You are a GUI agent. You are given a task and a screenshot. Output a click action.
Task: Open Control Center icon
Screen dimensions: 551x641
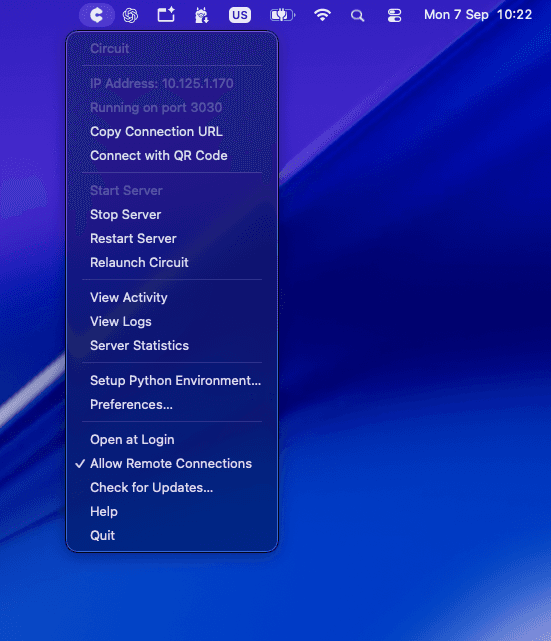[x=394, y=16]
